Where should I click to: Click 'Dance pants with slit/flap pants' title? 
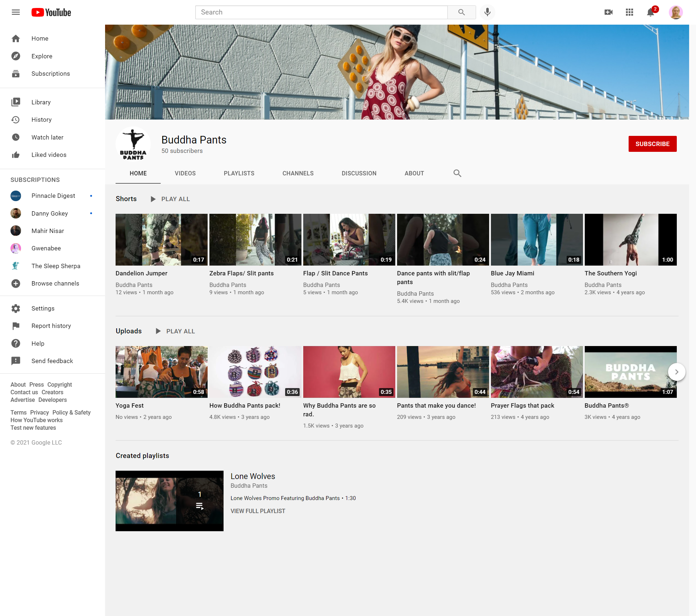coord(433,278)
